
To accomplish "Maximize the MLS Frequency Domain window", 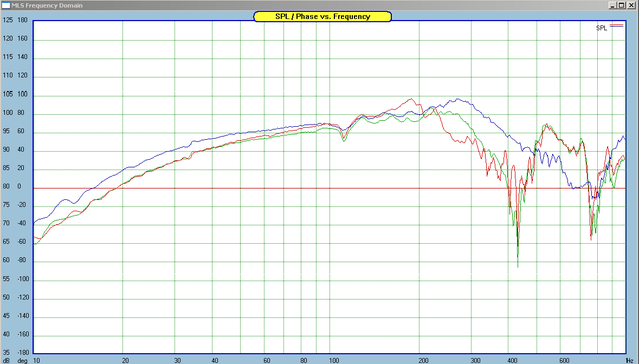I will pos(621,5).
